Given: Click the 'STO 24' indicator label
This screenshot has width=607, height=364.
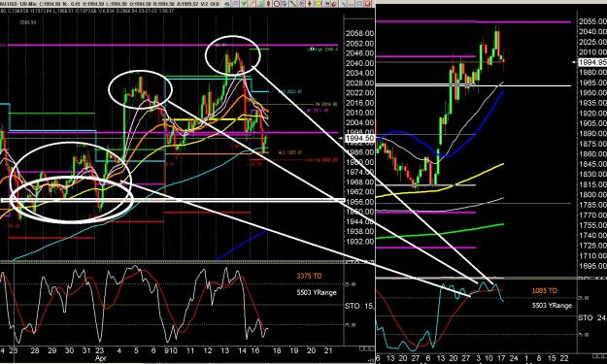Looking at the screenshot, I should [x=591, y=318].
